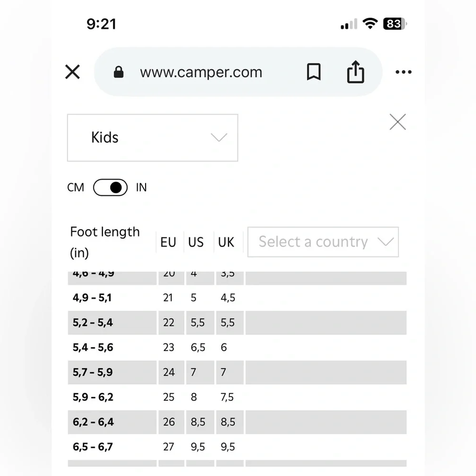Select the CM unit label
Screen dimensions: 476x476
coord(76,188)
